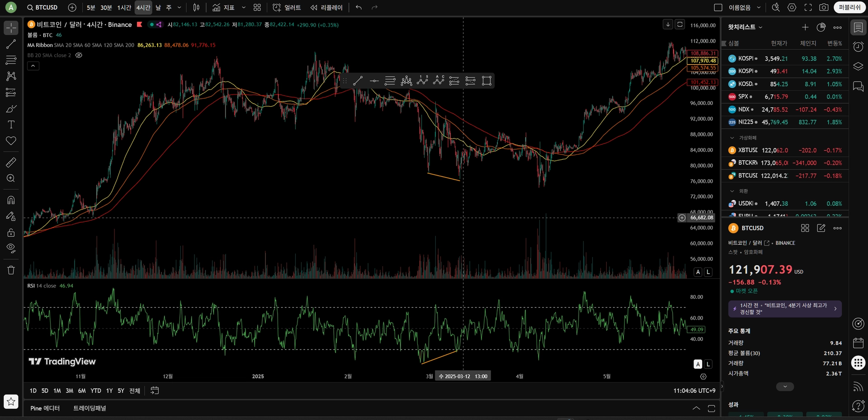
Task: Open the 이름없음 layout dropdown
Action: (759, 7)
